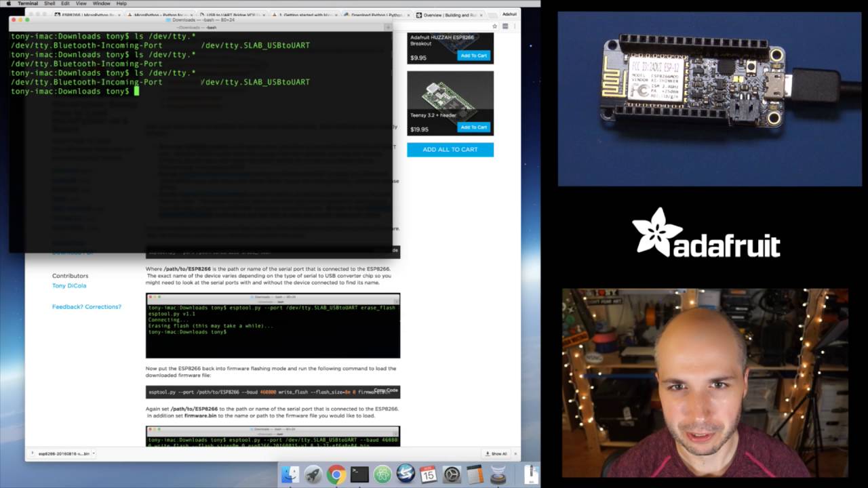Image resolution: width=868 pixels, height=488 pixels.
Task: Open Atom editor from the dock
Action: (382, 474)
